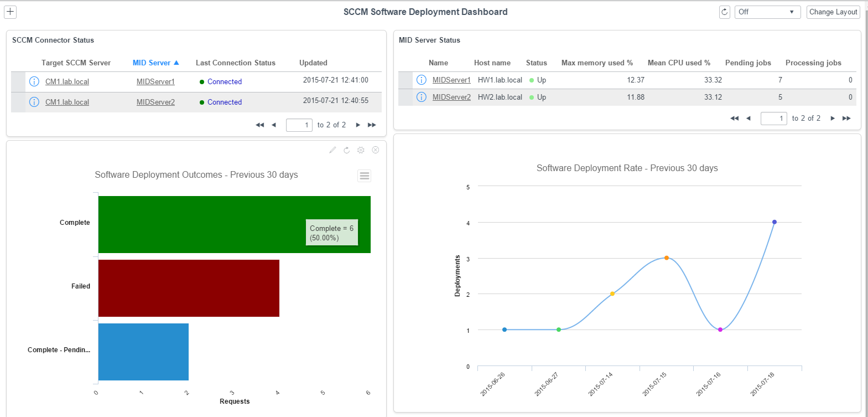Edit the Deployment Outcomes widget with pencil icon
The width and height of the screenshot is (868, 417).
tap(332, 150)
